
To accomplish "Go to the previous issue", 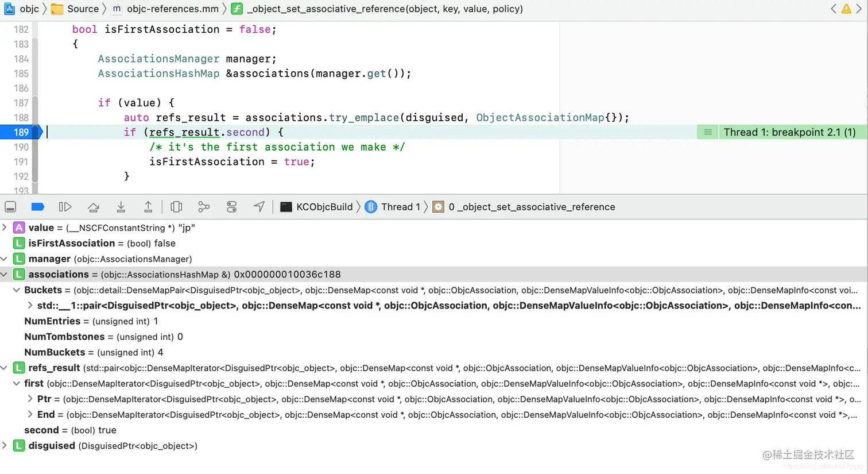I will [834, 9].
